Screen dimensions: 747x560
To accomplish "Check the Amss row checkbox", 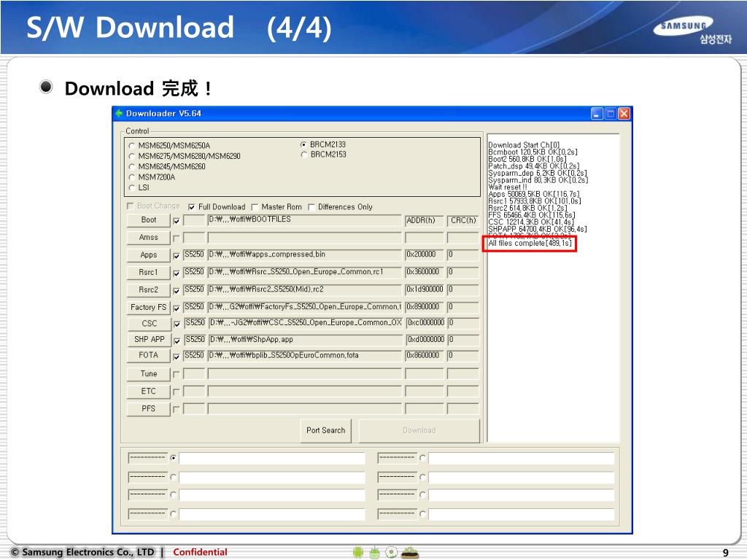I will (x=177, y=238).
